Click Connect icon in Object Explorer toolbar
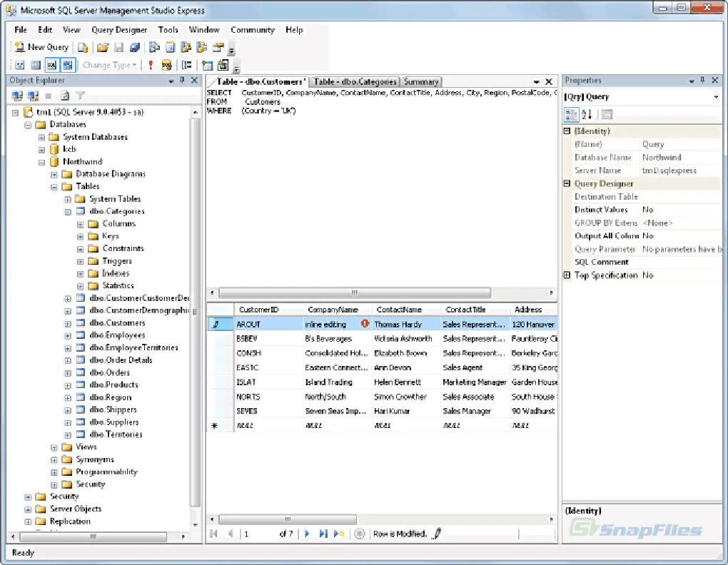Screen dimensions: 728x565 [x=18, y=96]
